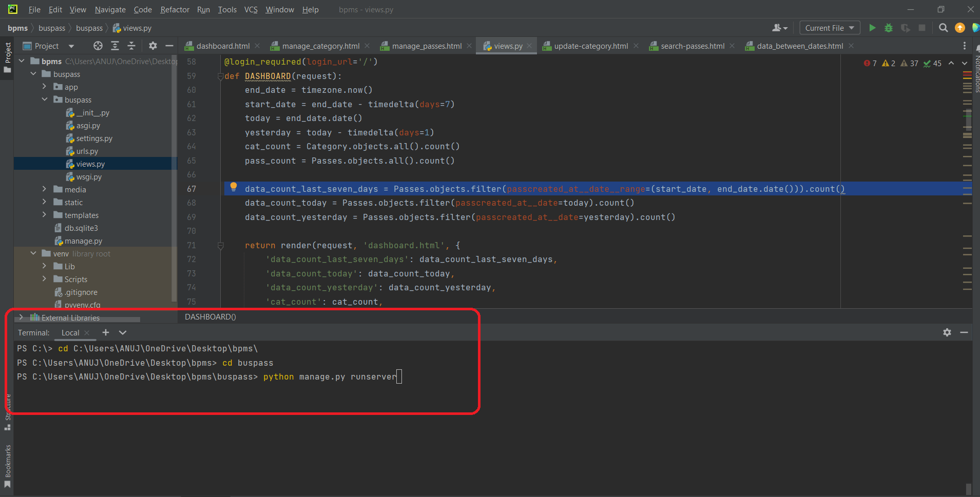Open settings.py from the project tree
The width and height of the screenshot is (980, 497).
pyautogui.click(x=94, y=138)
